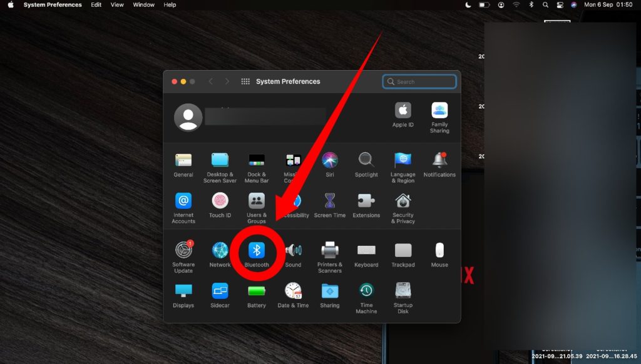Open Sound preferences
The height and width of the screenshot is (364, 641).
pyautogui.click(x=293, y=255)
